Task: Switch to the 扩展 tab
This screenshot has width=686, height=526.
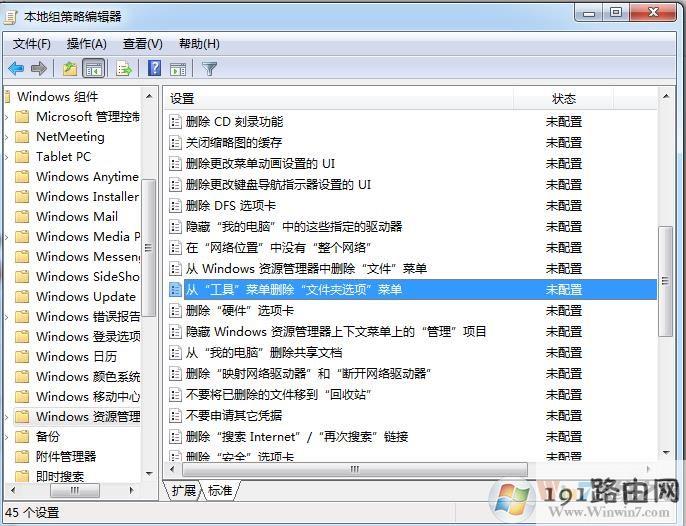Action: [x=183, y=491]
